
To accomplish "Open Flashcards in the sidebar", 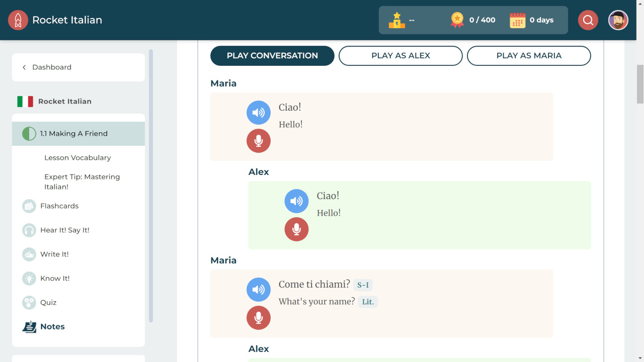I will pyautogui.click(x=59, y=206).
